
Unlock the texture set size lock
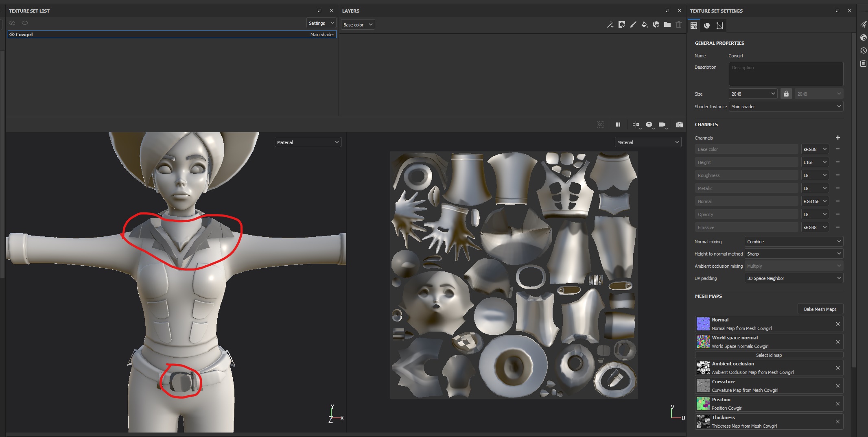(785, 94)
